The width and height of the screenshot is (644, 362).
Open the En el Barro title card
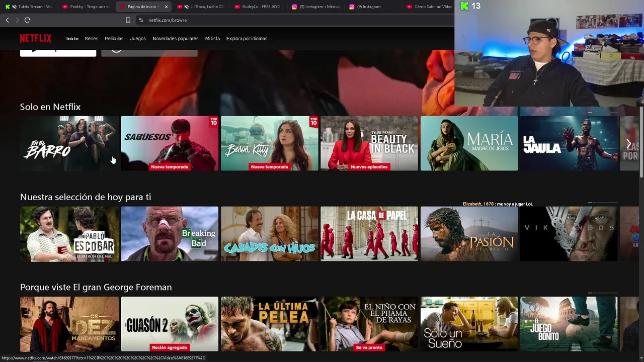coord(69,143)
